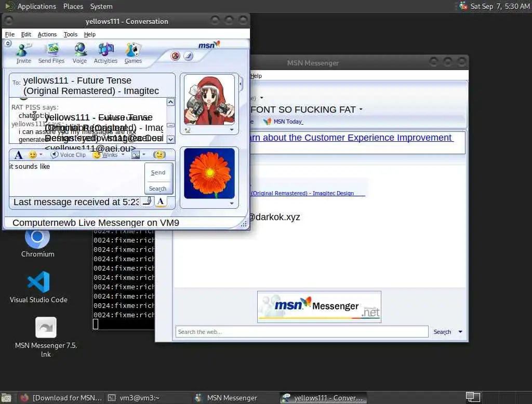Switch to text typing mode tab
This screenshot has width=532, height=404.
tap(161, 201)
